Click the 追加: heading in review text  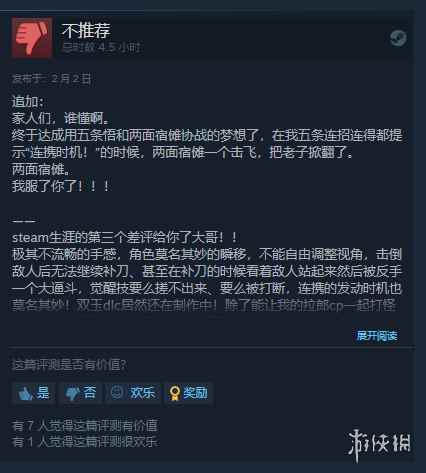tap(28, 102)
